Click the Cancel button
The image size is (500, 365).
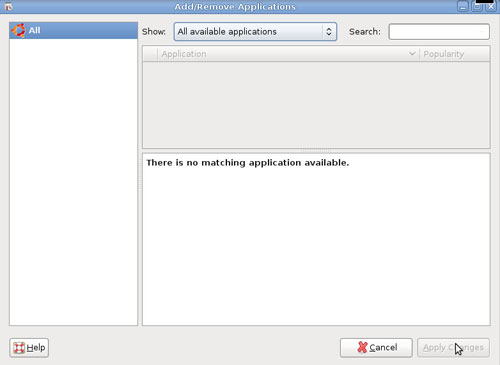pos(376,348)
